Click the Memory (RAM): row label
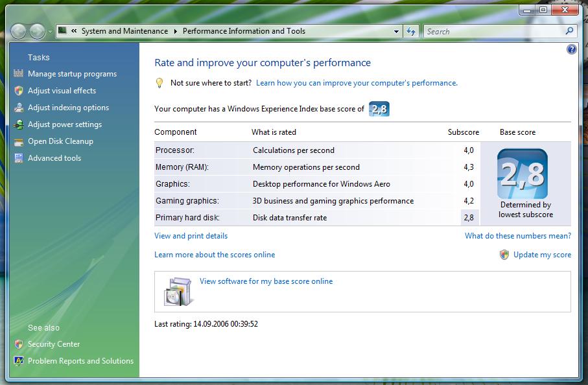This screenshot has height=385, width=588. (x=182, y=167)
